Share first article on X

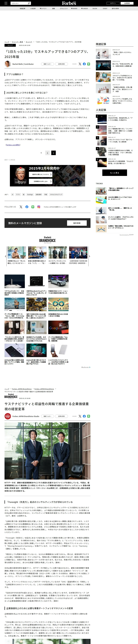tap(80, 64)
